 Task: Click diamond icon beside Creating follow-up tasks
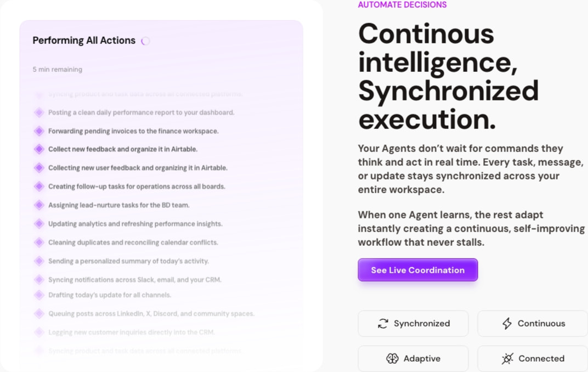tap(39, 187)
